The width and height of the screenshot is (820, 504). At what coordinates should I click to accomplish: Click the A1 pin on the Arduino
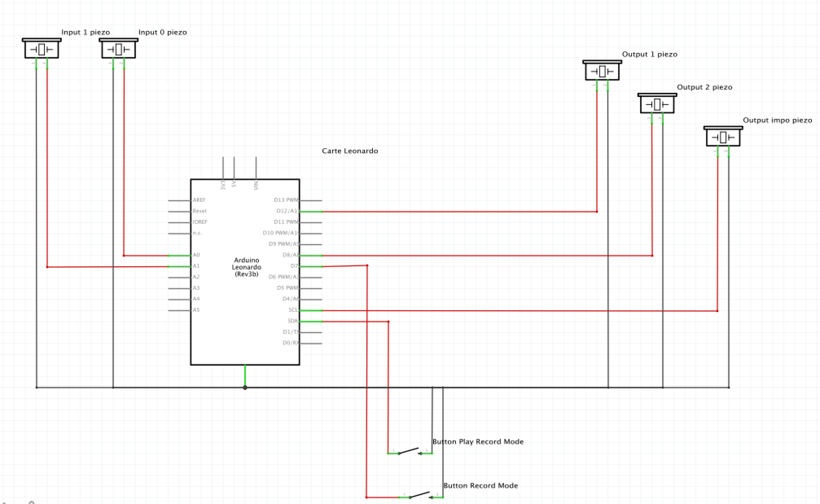click(x=180, y=267)
